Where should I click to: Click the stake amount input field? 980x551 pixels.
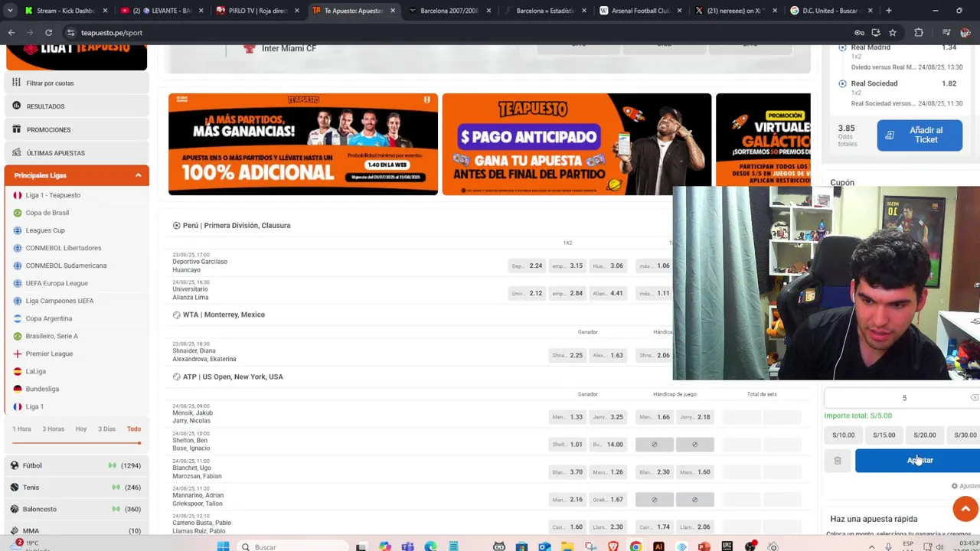(x=903, y=398)
